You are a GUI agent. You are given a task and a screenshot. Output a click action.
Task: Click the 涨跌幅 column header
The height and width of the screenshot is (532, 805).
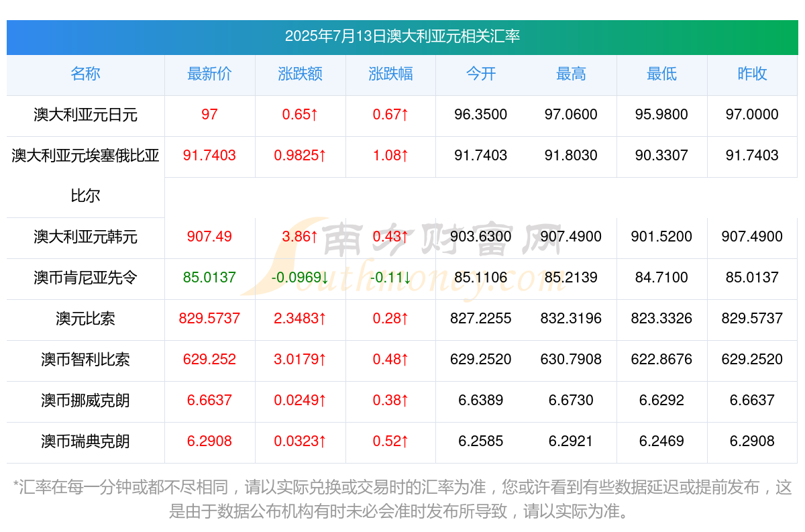[390, 74]
